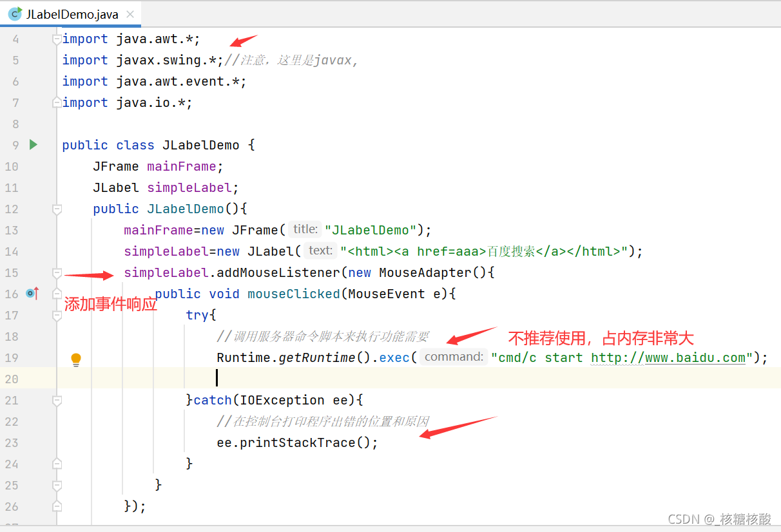Image resolution: width=781 pixels, height=532 pixels.
Task: Click the "JLabelDemo" string literal on line 13
Action: (x=371, y=230)
